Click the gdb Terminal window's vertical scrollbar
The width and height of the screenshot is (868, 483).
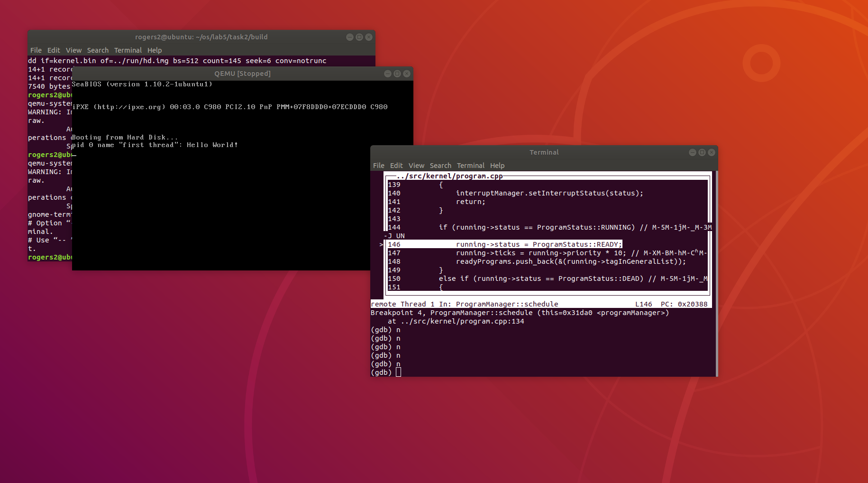tap(716, 273)
